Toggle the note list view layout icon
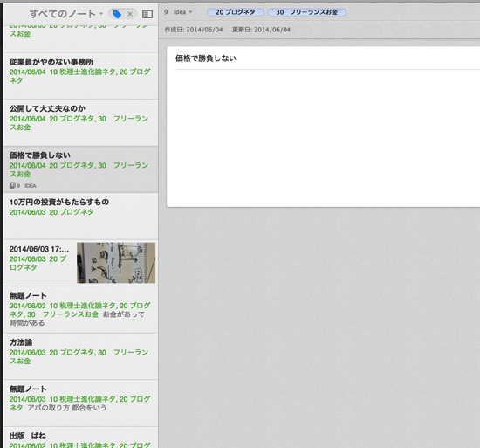Image resolution: width=480 pixels, height=448 pixels. point(147,14)
